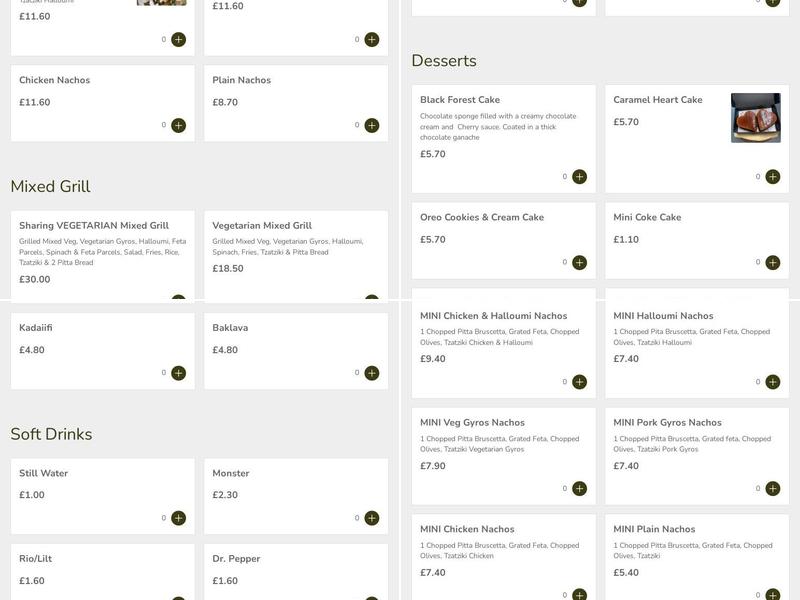Add Plain Nachos to the order

pyautogui.click(x=371, y=125)
